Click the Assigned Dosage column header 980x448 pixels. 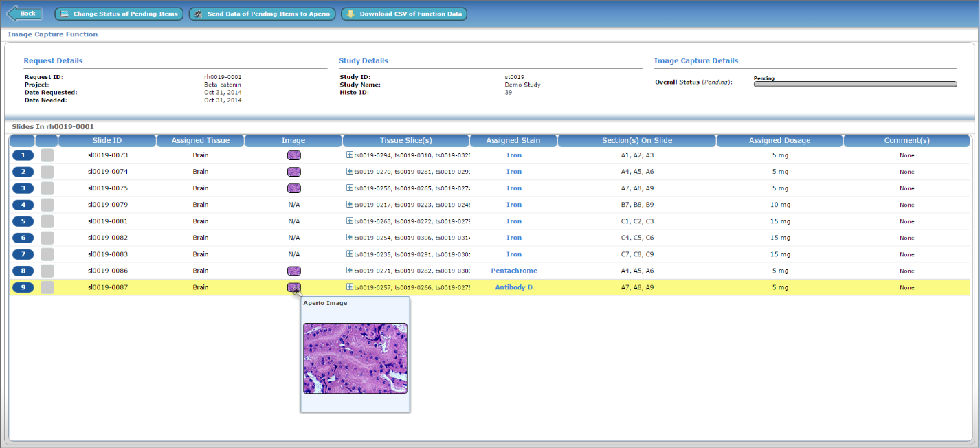pos(780,141)
